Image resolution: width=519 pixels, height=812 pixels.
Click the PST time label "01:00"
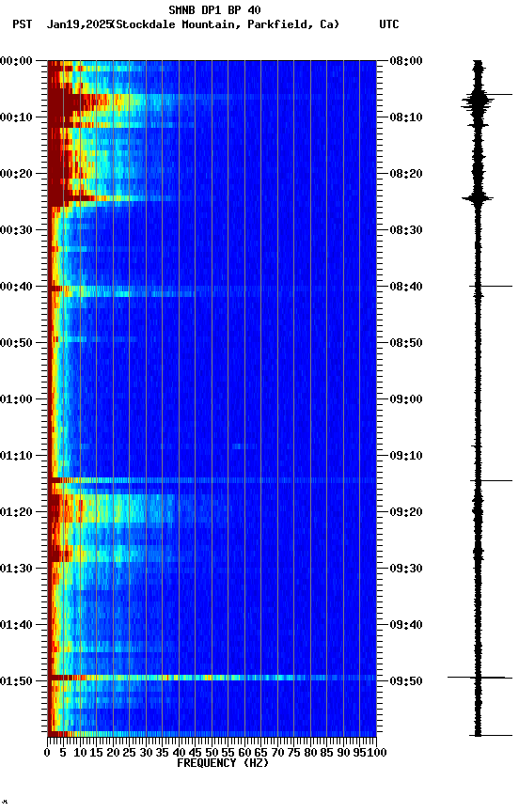pos(16,399)
